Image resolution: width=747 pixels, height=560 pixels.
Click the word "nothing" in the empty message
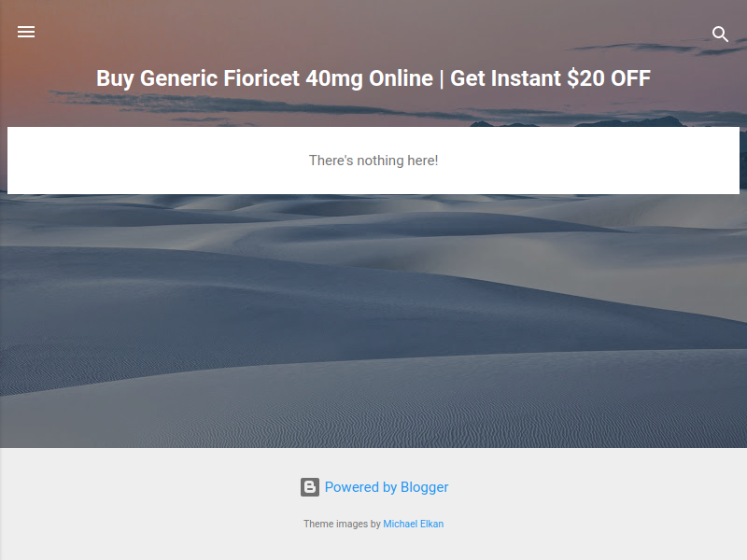[380, 161]
